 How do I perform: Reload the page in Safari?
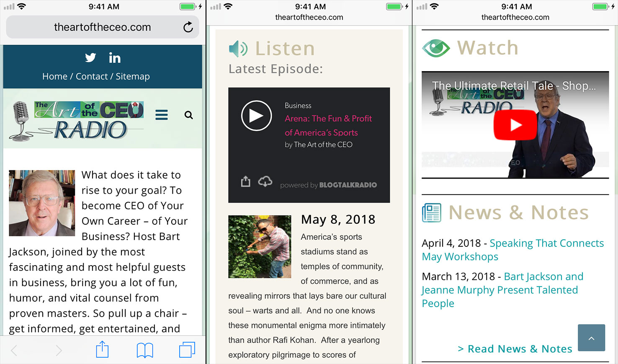[x=188, y=27]
